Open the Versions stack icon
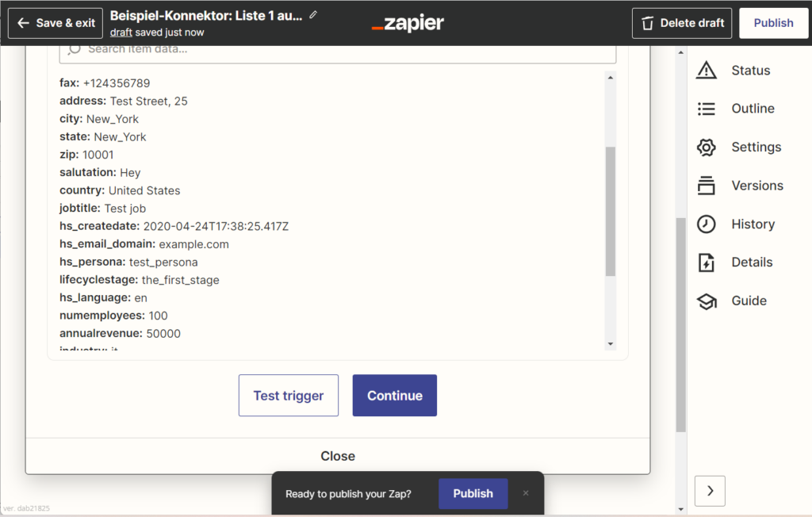 point(707,186)
